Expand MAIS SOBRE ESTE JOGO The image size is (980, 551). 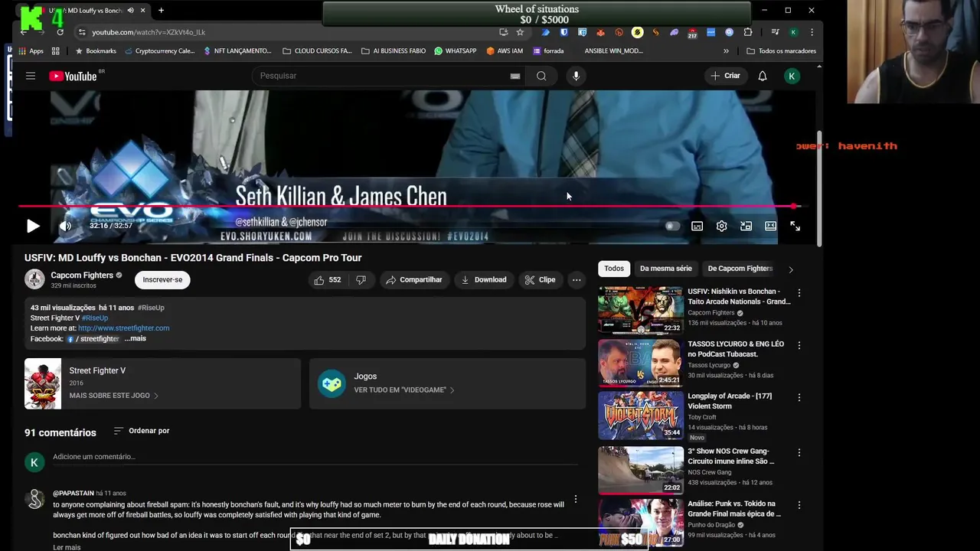pyautogui.click(x=113, y=396)
